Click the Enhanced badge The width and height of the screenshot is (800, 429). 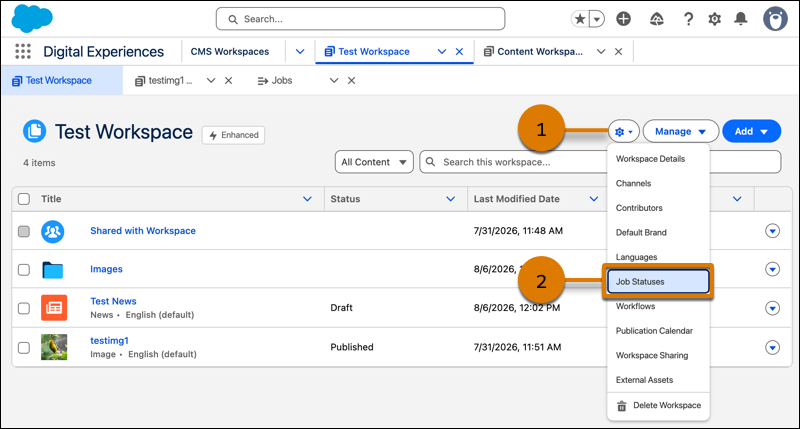[233, 135]
